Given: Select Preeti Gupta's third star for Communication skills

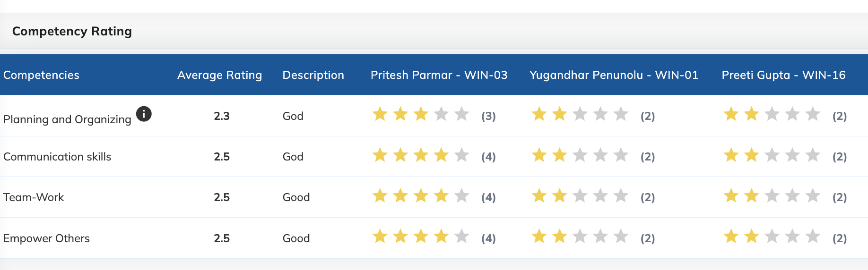Looking at the screenshot, I should point(772,155).
